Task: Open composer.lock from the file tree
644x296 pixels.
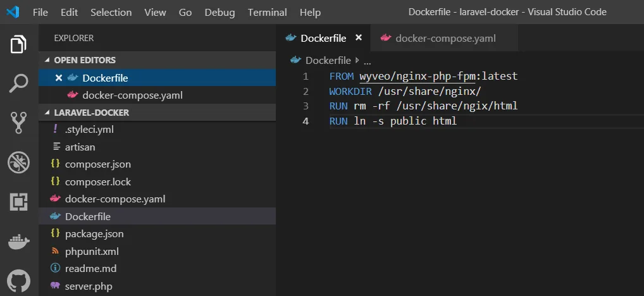Action: click(158, 182)
